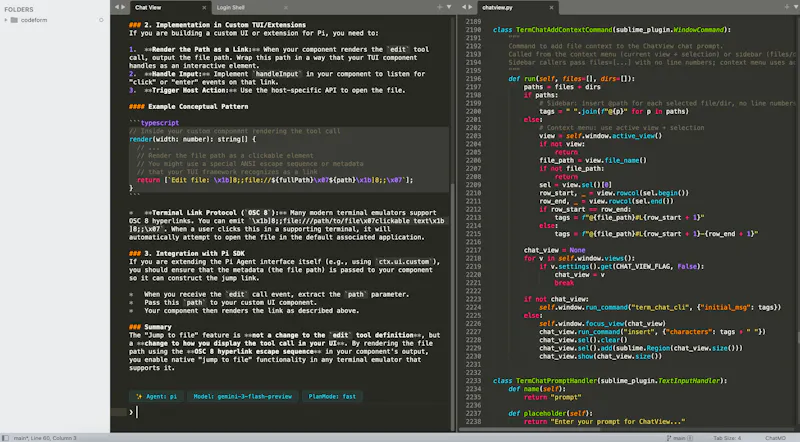The image size is (800, 442).
Task: Select the chatview.py tab
Action: pos(497,8)
